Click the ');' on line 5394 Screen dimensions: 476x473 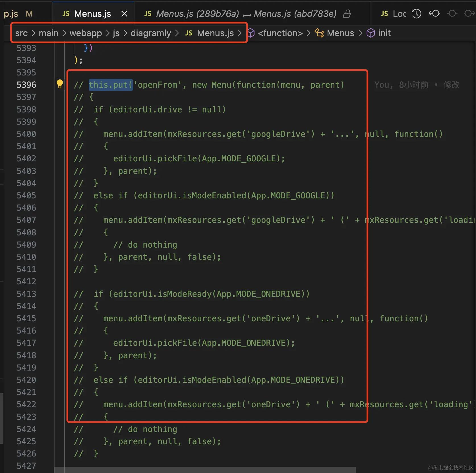(78, 60)
